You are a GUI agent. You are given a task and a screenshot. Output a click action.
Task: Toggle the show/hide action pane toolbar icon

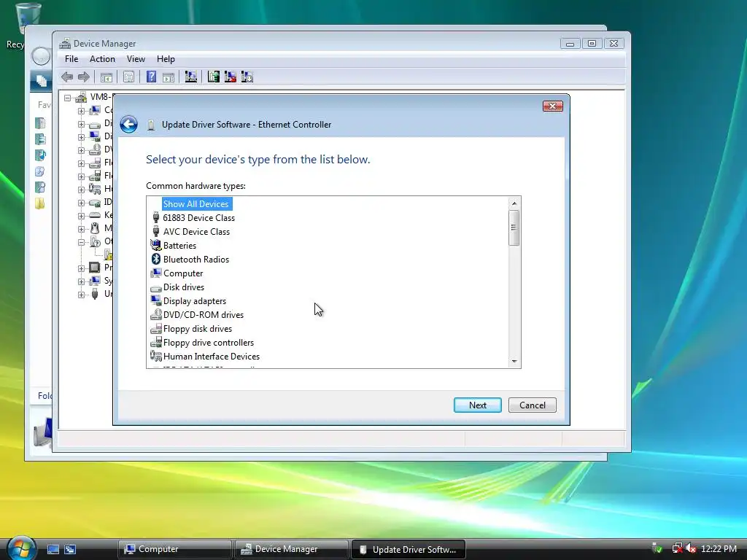169,77
